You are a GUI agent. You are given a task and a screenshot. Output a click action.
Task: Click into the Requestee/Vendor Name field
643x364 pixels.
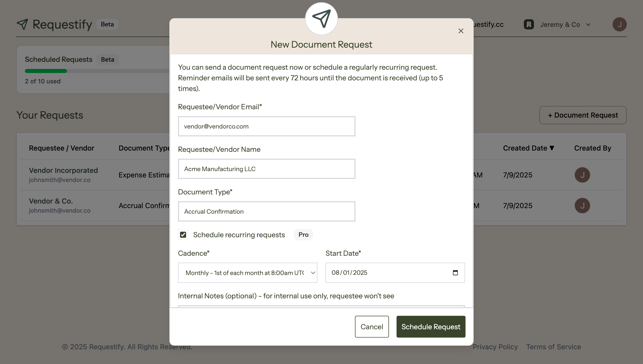[266, 169]
